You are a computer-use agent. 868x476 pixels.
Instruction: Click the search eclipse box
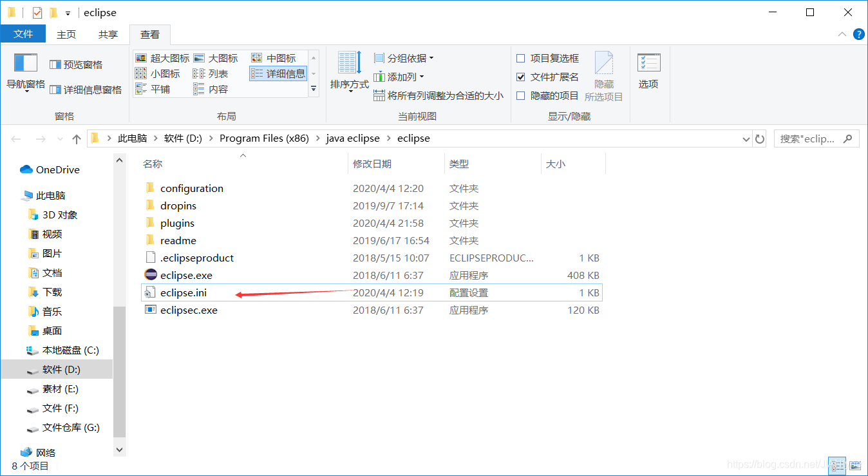coord(816,138)
